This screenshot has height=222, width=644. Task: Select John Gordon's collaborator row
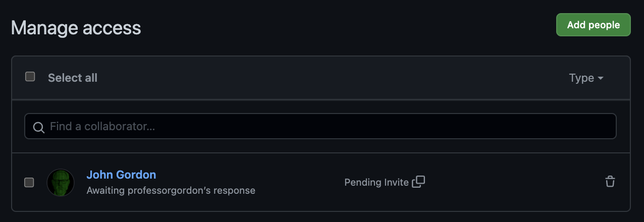[x=321, y=182]
